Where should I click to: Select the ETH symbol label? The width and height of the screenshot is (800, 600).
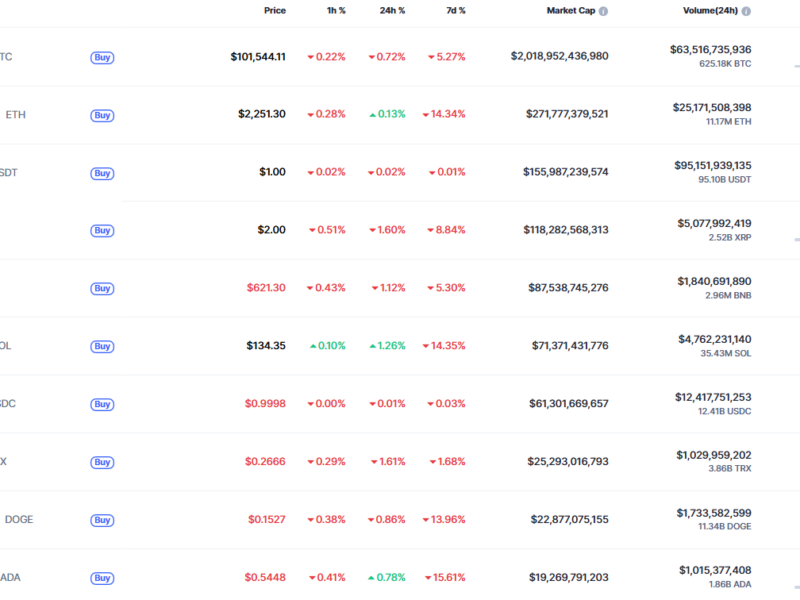pyautogui.click(x=15, y=115)
